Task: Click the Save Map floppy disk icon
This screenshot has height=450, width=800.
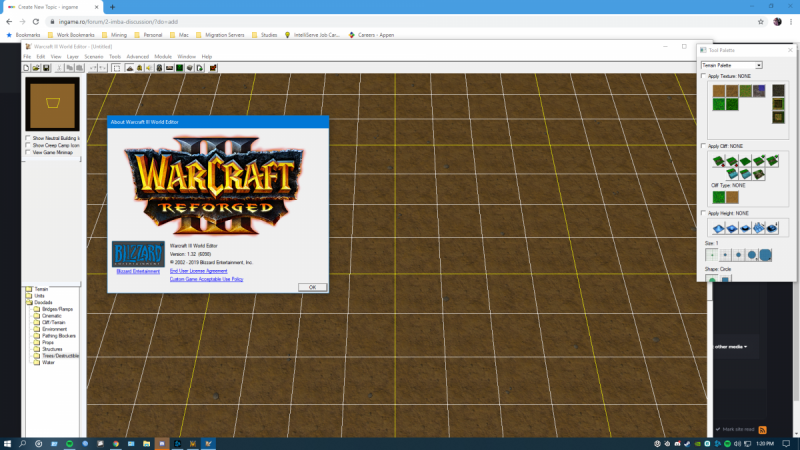Action: (46, 68)
